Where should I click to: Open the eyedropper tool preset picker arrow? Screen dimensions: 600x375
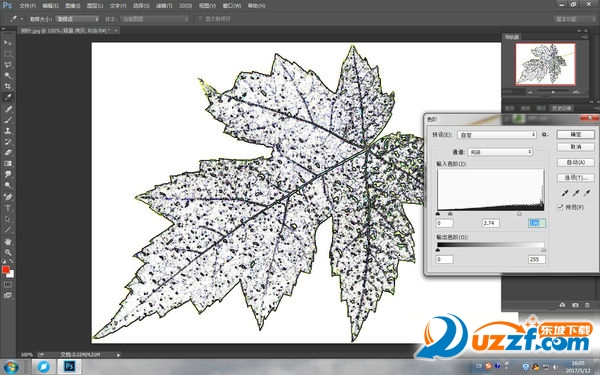(x=22, y=19)
